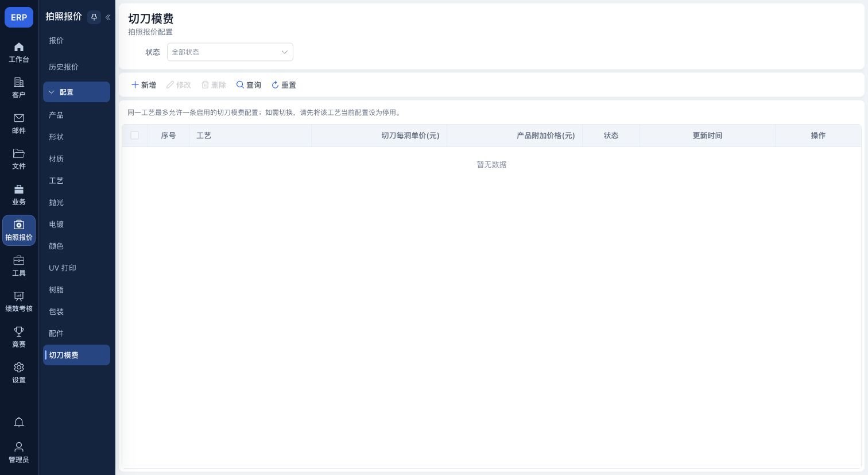The image size is (868, 475).
Task: Collapse the sidebar with double-chevron icon
Action: (108, 17)
